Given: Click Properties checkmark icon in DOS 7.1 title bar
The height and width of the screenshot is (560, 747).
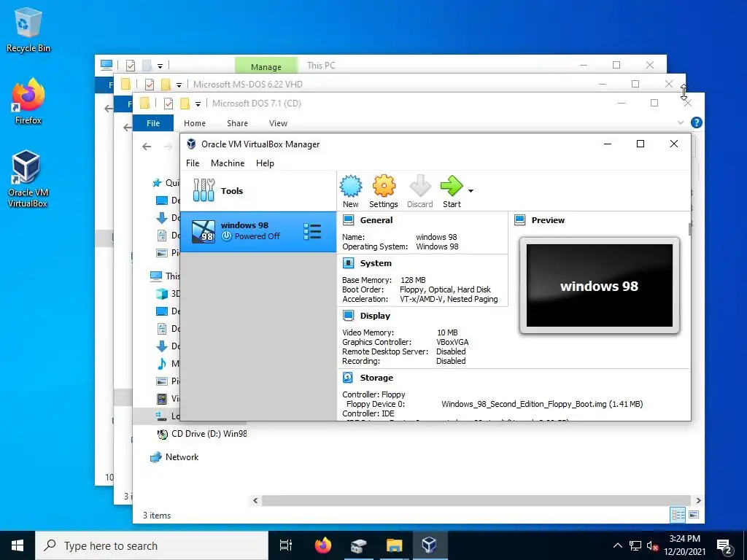Looking at the screenshot, I should click(169, 104).
